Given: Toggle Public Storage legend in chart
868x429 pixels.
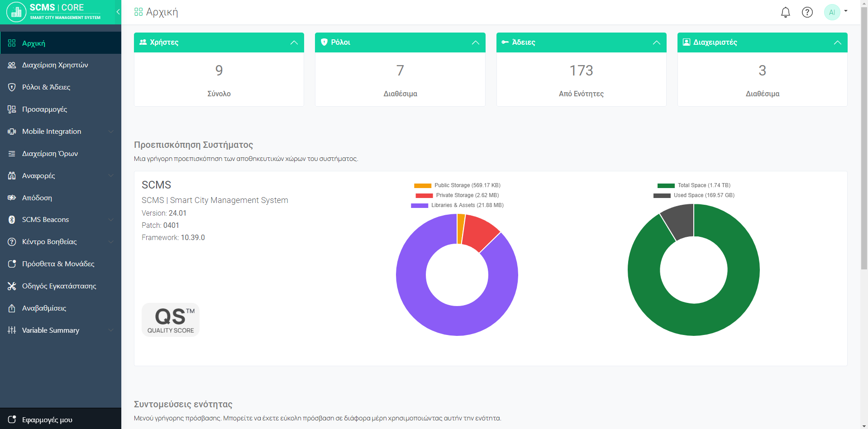Looking at the screenshot, I should pos(458,185).
